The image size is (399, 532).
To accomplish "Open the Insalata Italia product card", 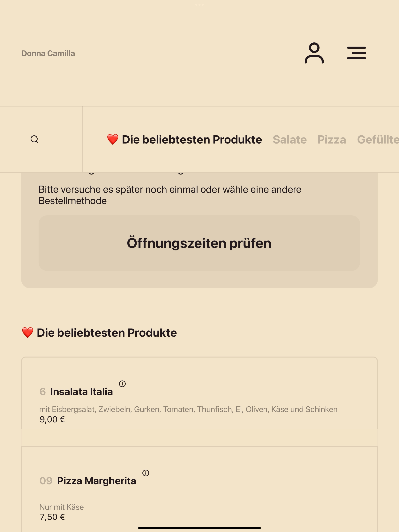I will coord(199,401).
